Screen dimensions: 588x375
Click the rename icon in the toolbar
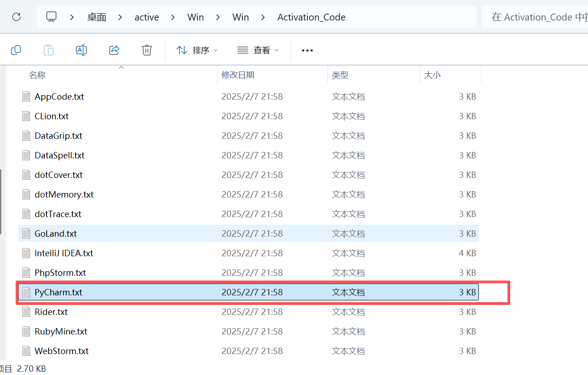[81, 50]
